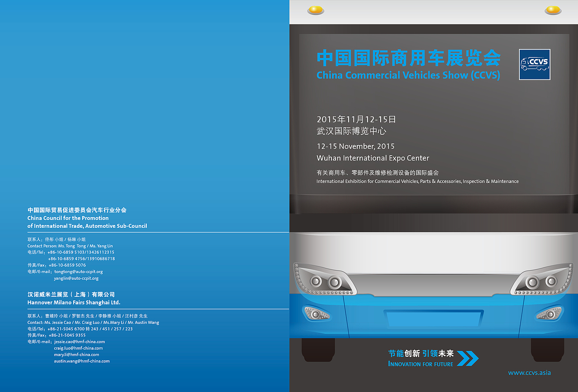Click 'China Council for the Promotion' line
The height and width of the screenshot is (392, 578).
[x=68, y=218]
